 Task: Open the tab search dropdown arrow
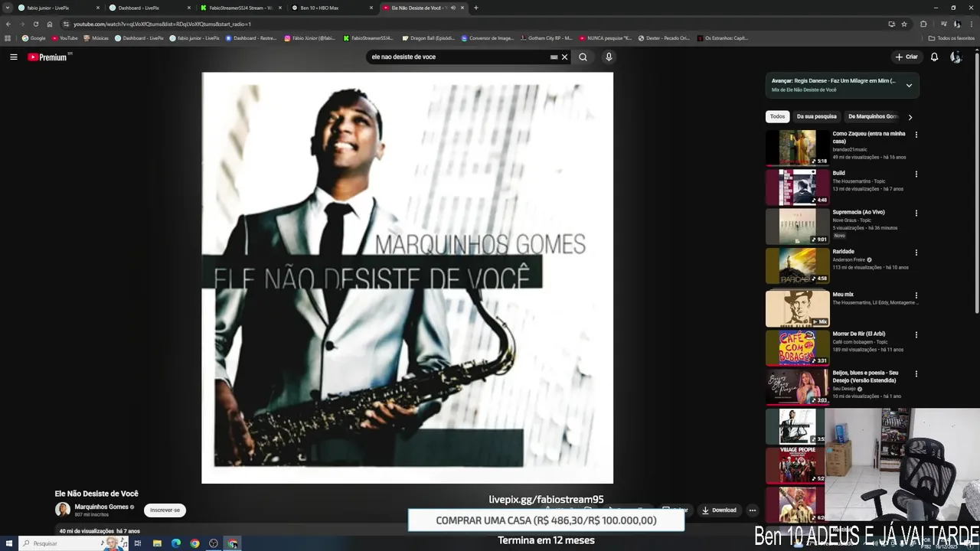click(8, 8)
